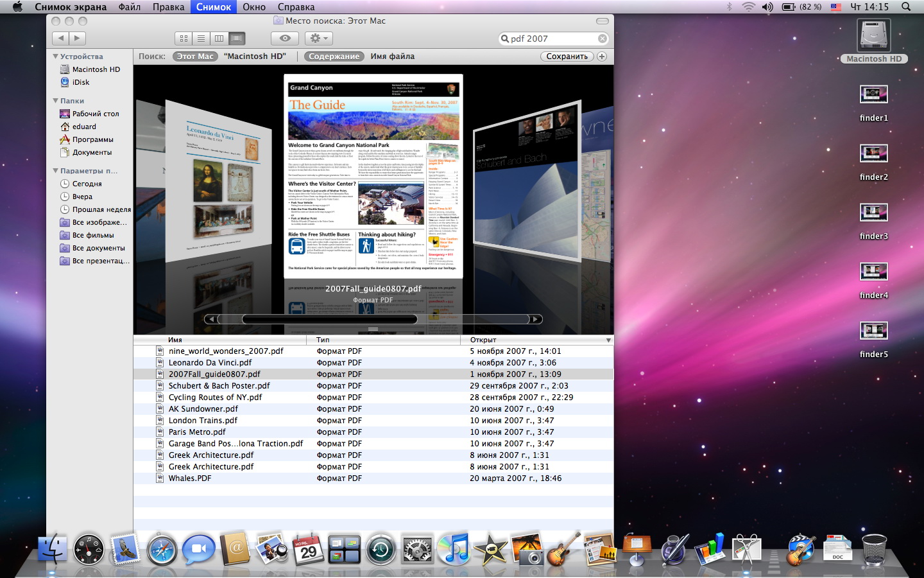Select nine_world_wonders_2007.pdf in the list
924x578 pixels.
373,351
